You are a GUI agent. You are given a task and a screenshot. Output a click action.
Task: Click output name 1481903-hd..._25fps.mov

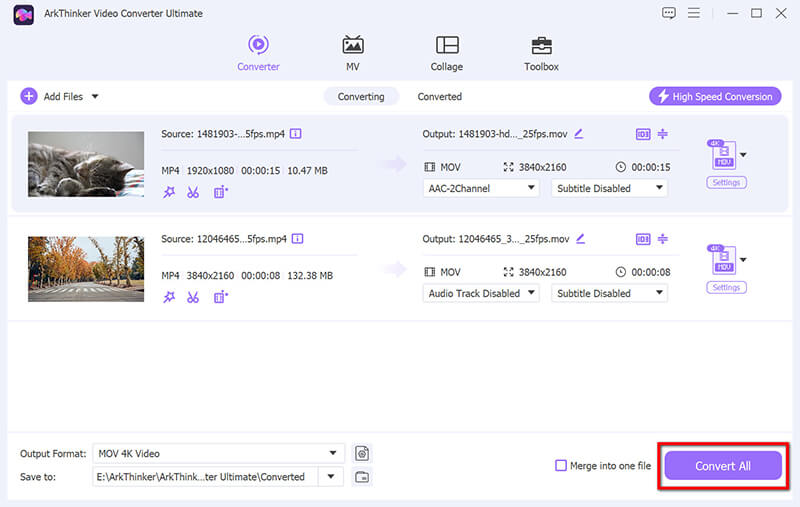[x=512, y=134]
